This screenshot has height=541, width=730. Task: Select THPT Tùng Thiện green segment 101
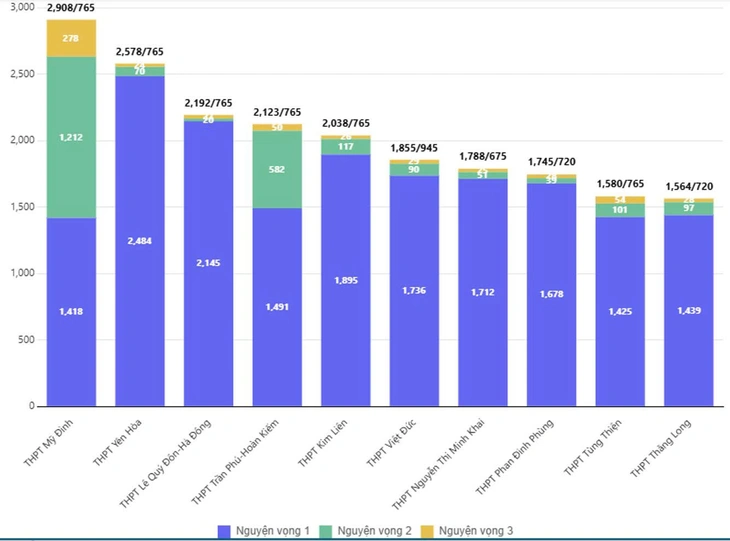coord(620,210)
